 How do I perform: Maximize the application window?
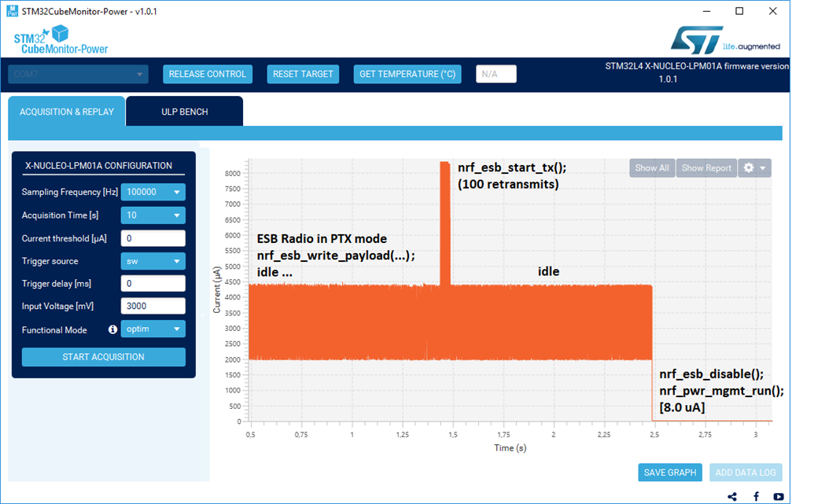pos(739,11)
